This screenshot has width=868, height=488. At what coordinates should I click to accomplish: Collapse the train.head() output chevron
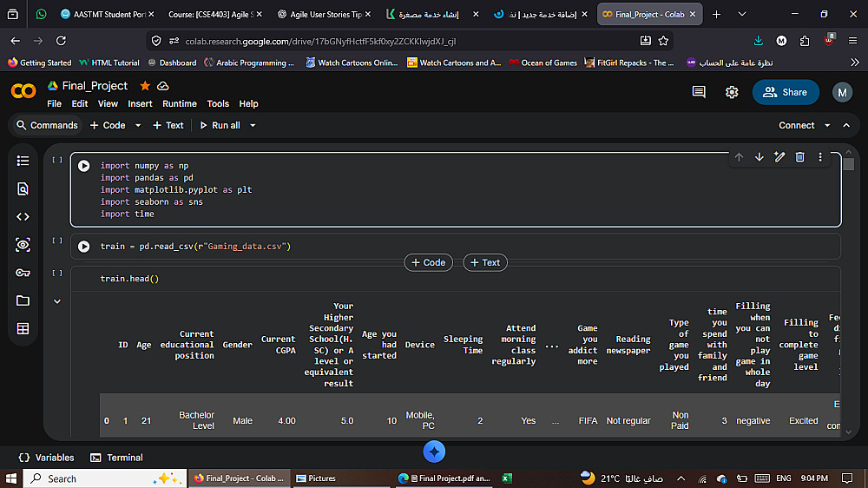pyautogui.click(x=57, y=301)
